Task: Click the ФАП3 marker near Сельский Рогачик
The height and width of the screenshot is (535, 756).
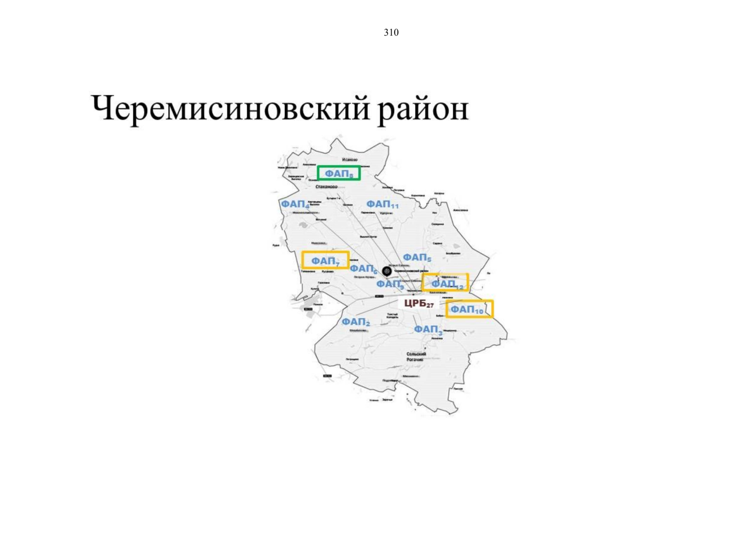Action: click(x=428, y=329)
